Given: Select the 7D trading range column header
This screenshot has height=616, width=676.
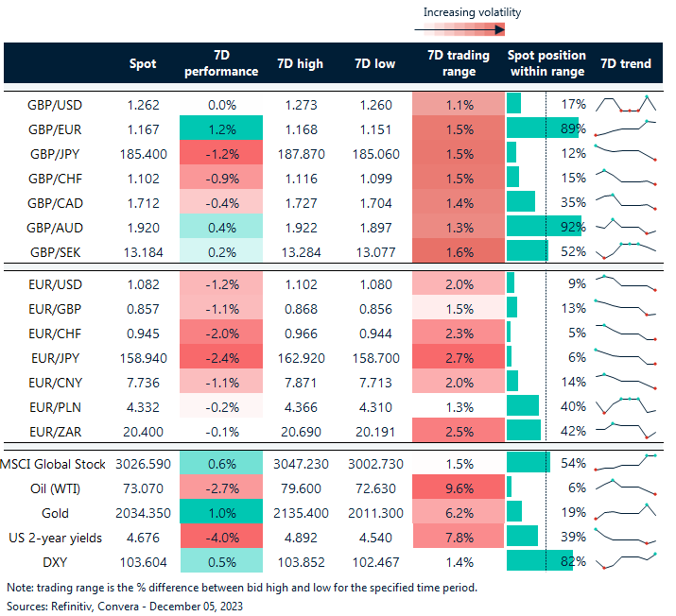Looking at the screenshot, I should click(x=459, y=63).
